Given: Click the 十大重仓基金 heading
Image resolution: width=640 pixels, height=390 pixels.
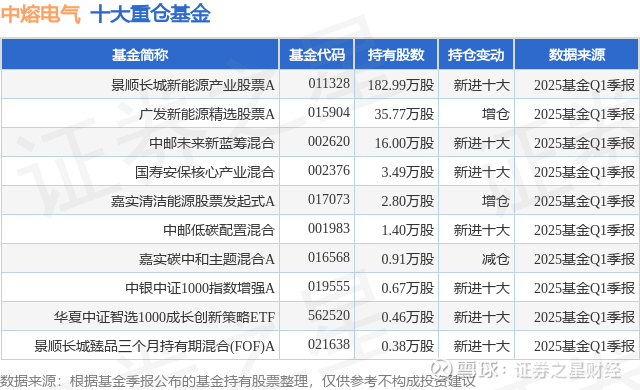Looking at the screenshot, I should (150, 14).
